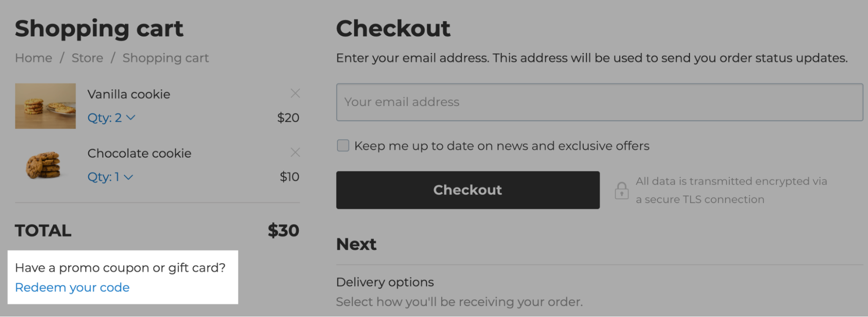Viewport: 868px width, 317px height.
Task: Open the Vanilla cookie product image
Action: [45, 106]
